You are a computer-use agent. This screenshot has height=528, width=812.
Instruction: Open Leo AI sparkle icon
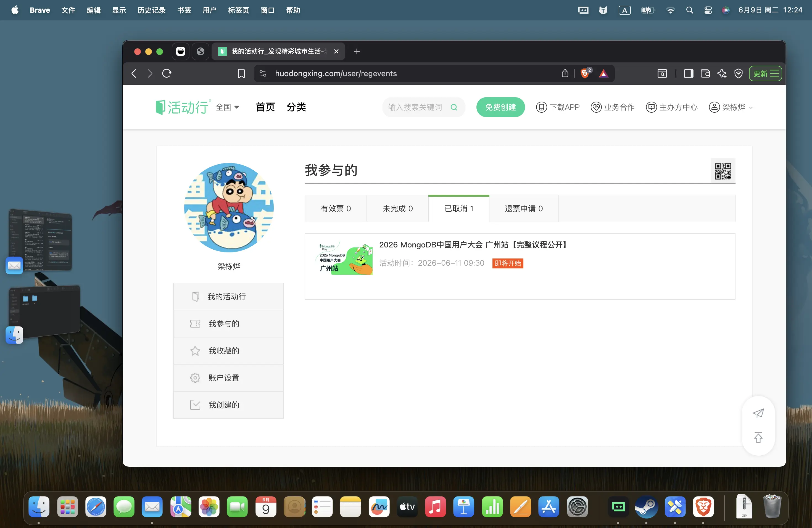click(x=722, y=73)
